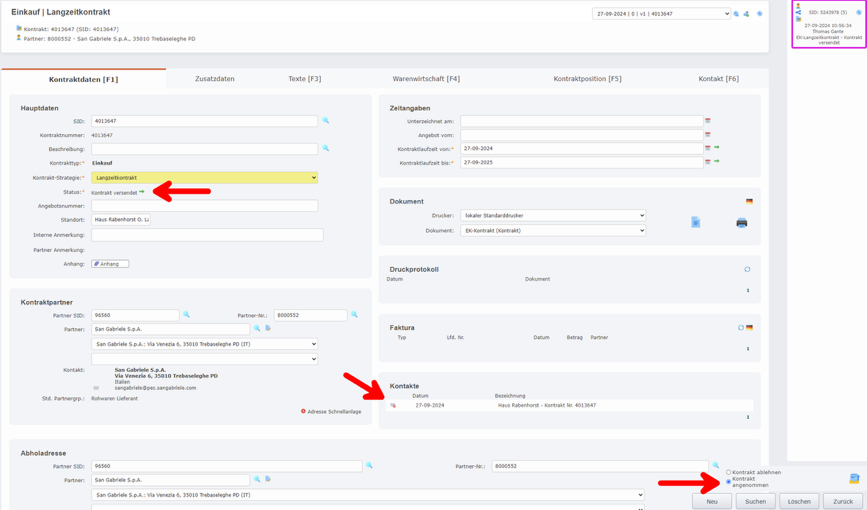
Task: Open the Kontrakt-Strategie dropdown
Action: pyautogui.click(x=204, y=178)
